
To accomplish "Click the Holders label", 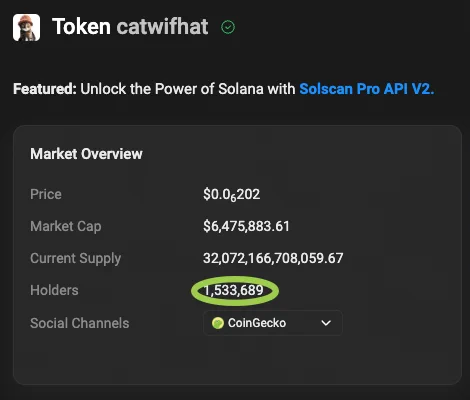I will (54, 290).
